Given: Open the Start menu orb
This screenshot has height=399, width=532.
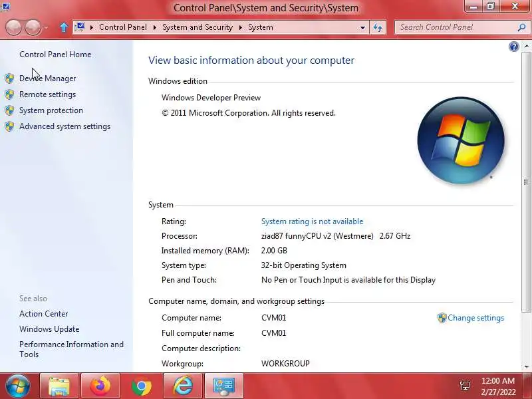Looking at the screenshot, I should pyautogui.click(x=18, y=386).
